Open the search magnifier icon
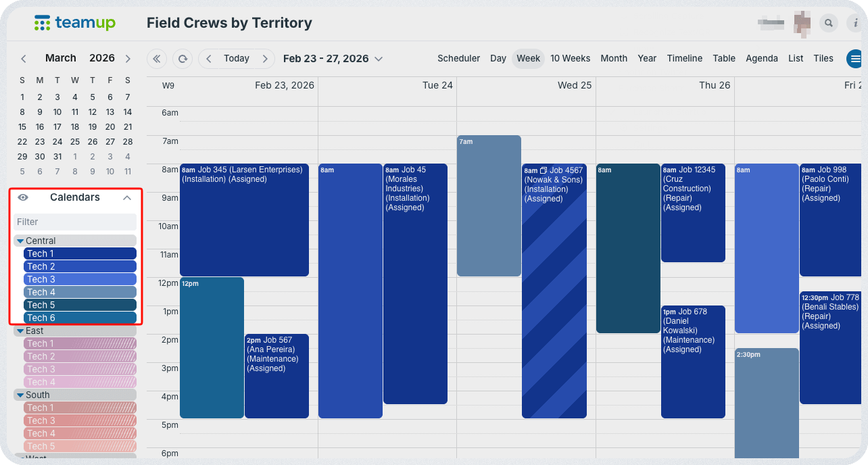 828,23
